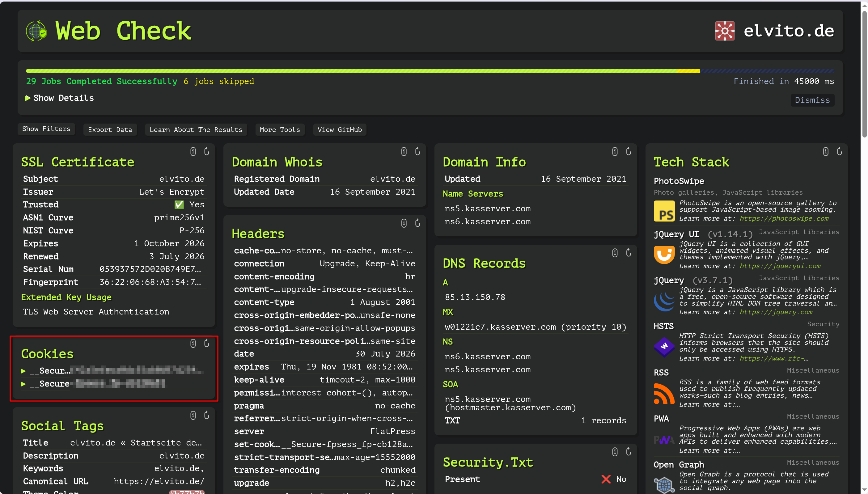Screen dimensions: 868x494
Task: Re-run the Tech Stack check
Action: tap(840, 151)
